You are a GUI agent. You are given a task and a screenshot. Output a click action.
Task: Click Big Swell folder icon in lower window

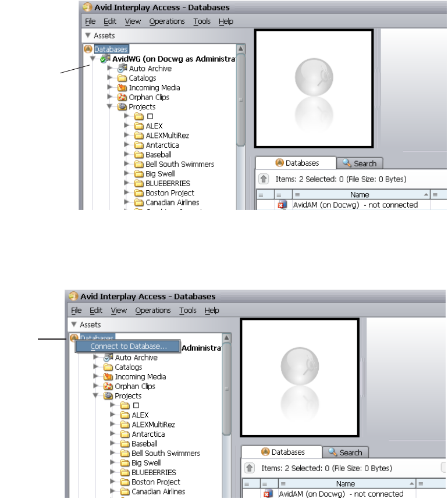[x=125, y=463]
